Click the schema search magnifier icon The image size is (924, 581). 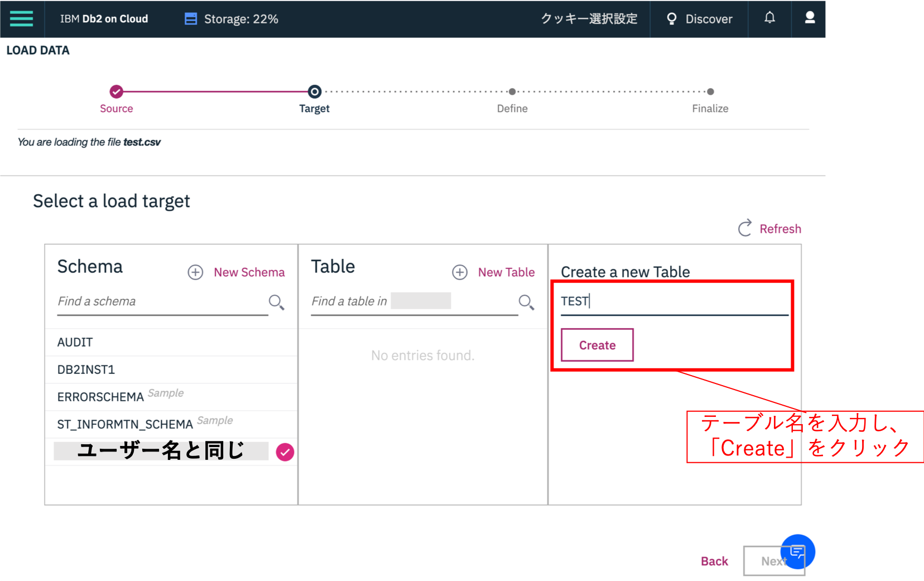click(276, 302)
